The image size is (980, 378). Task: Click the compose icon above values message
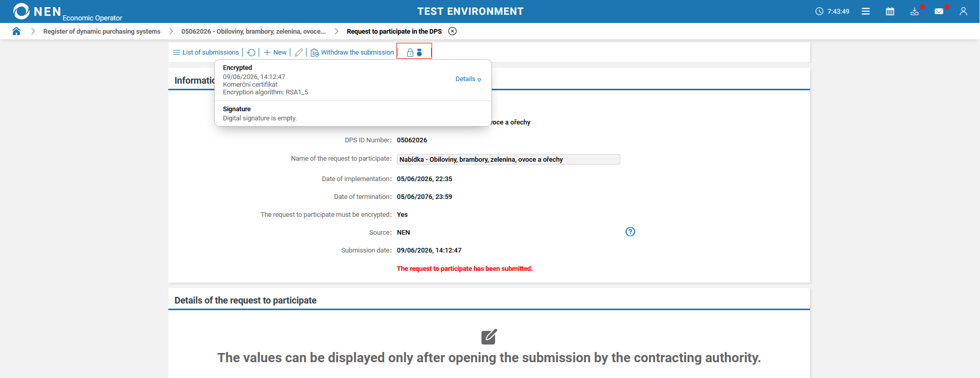(x=489, y=337)
